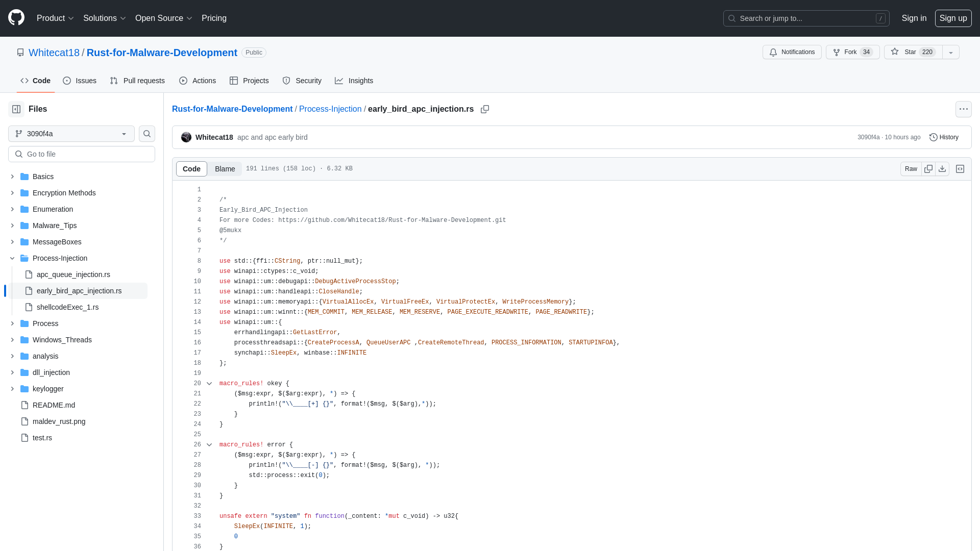The width and height of the screenshot is (980, 551).
Task: Select early_bird_apc_injection.rs in file tree
Action: (x=79, y=291)
